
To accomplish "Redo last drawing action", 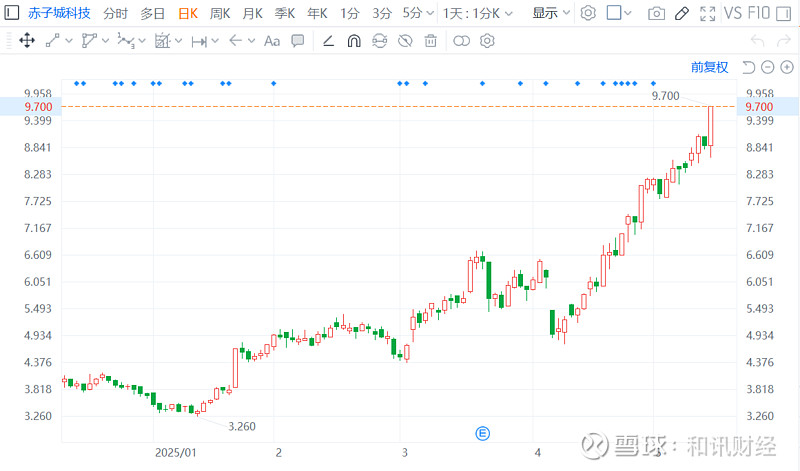I will point(783,41).
